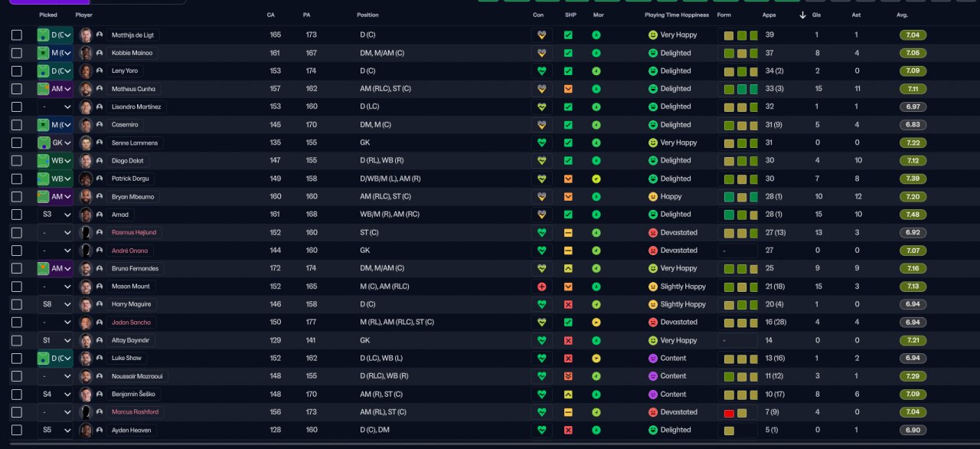Tick the checkbox for Bruno Fernandes
Viewport: 980px width, 449px height.
tap(17, 268)
